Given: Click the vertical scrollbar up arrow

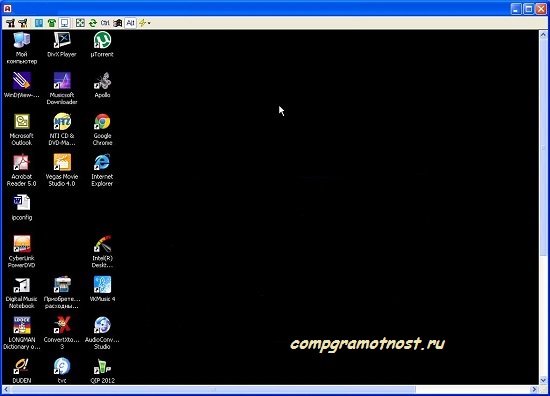Looking at the screenshot, I should click(x=543, y=34).
